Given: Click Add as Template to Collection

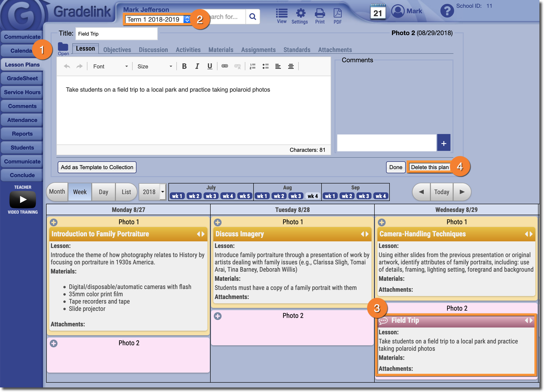Looking at the screenshot, I should click(97, 167).
